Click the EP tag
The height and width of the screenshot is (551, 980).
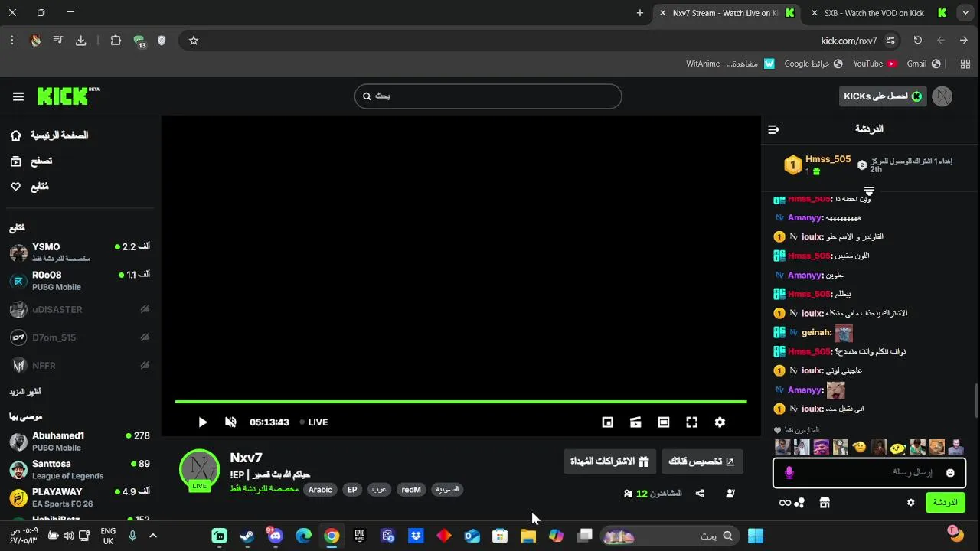click(352, 490)
